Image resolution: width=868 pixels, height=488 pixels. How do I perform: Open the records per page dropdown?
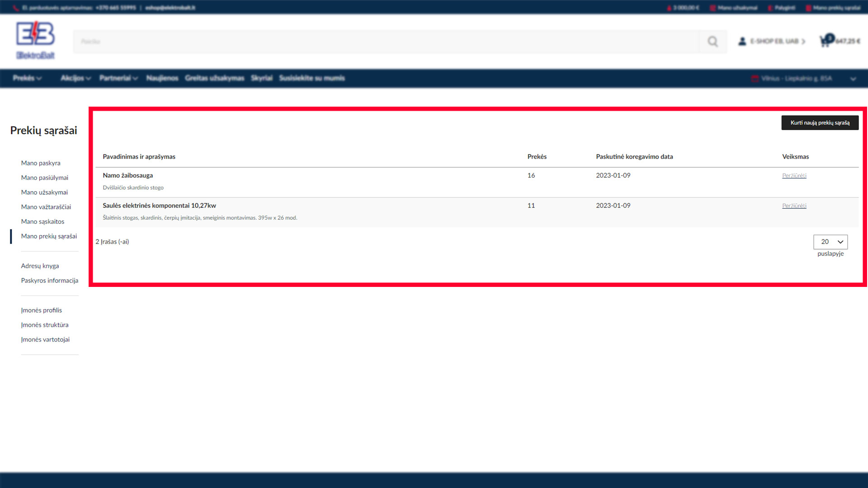pyautogui.click(x=830, y=242)
